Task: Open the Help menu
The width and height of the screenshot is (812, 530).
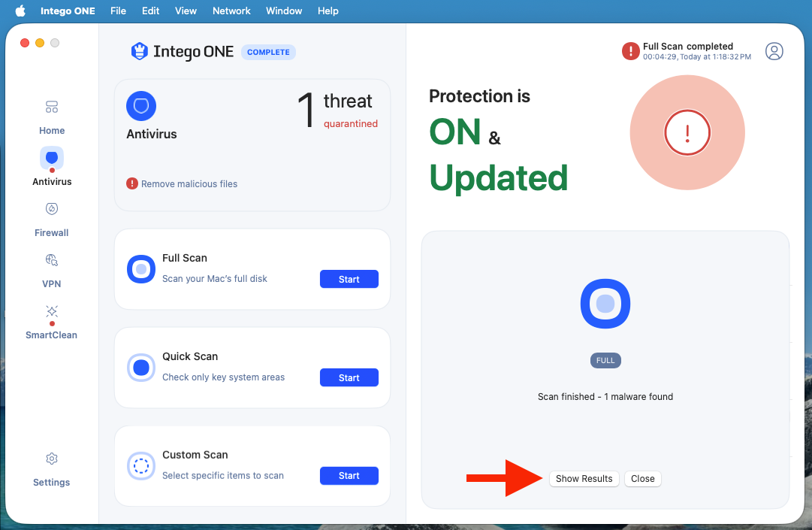Action: [x=328, y=11]
